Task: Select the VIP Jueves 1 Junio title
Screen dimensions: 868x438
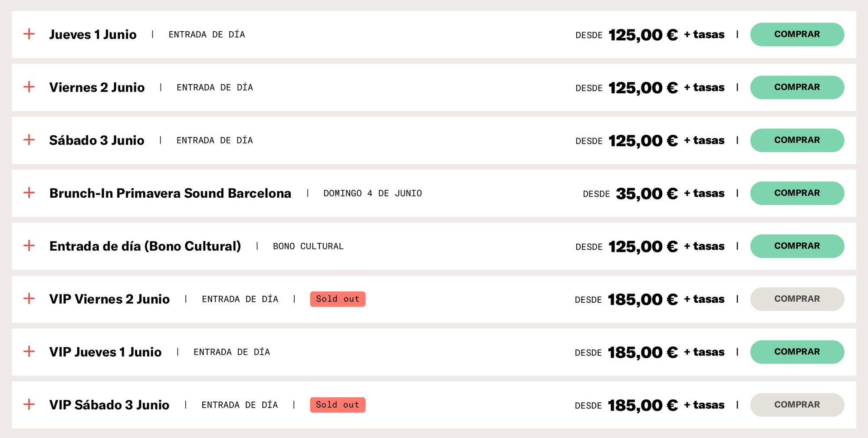Action: 105,352
